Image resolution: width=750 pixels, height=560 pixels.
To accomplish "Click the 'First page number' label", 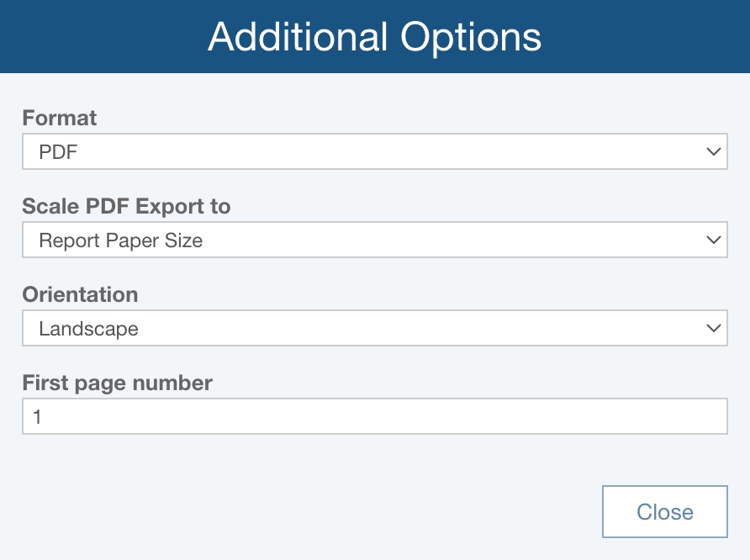I will click(x=117, y=383).
